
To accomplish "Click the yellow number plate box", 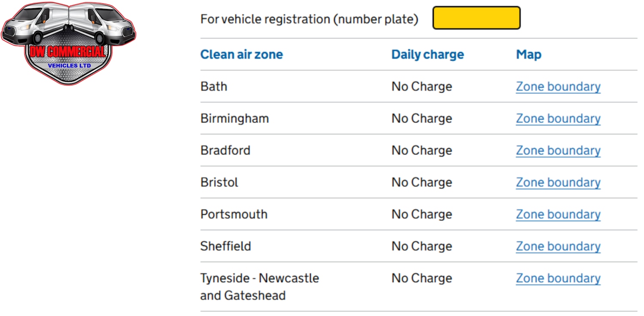I will (476, 18).
